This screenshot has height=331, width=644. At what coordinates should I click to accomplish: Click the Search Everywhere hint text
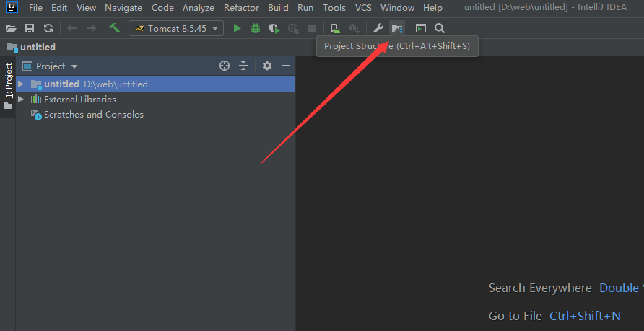(540, 288)
